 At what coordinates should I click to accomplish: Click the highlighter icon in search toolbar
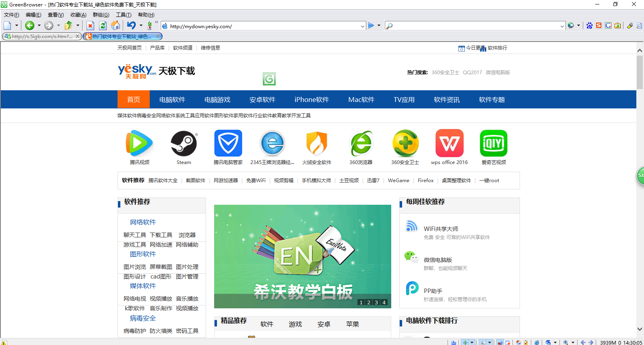[630, 26]
